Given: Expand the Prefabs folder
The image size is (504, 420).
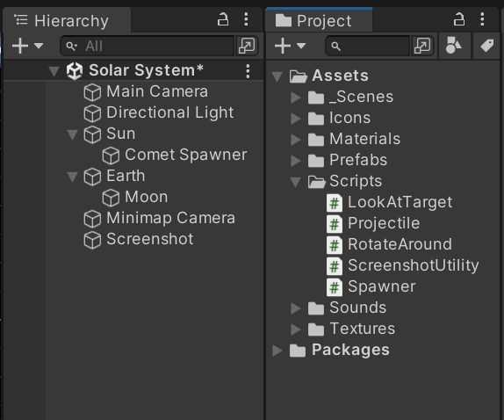Looking at the screenshot, I should [296, 160].
